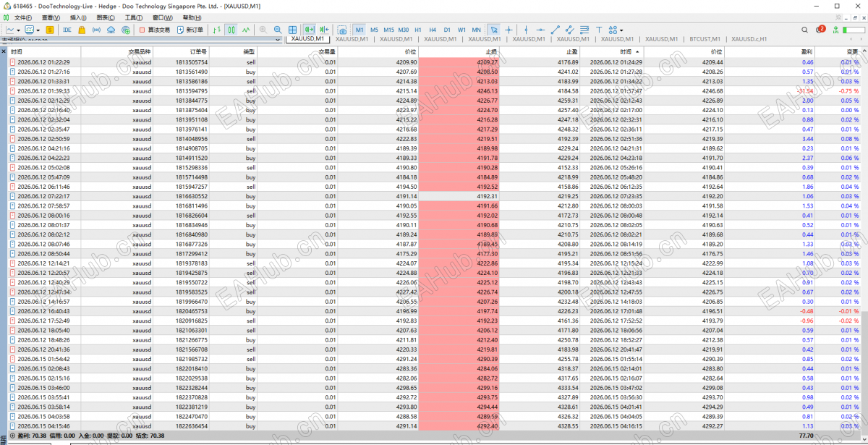Click the green LVL account level icon

(x=835, y=30)
